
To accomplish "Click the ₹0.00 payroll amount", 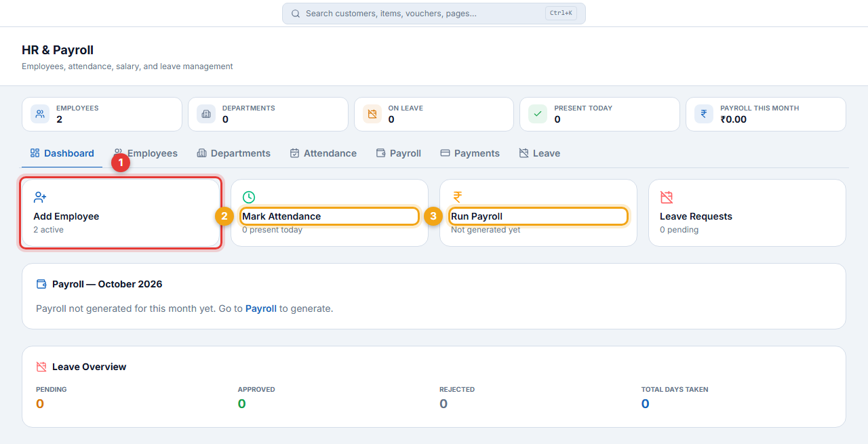I will [733, 119].
